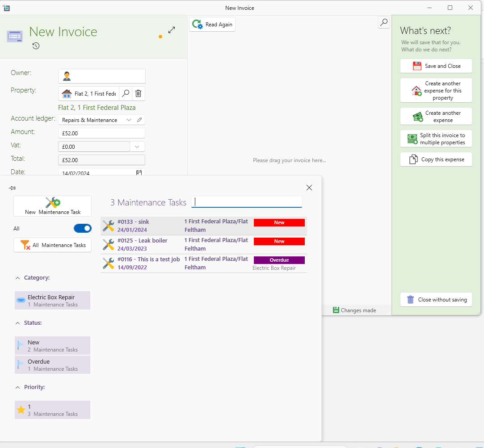
Task: Click the owner person icon field
Action: [x=102, y=76]
